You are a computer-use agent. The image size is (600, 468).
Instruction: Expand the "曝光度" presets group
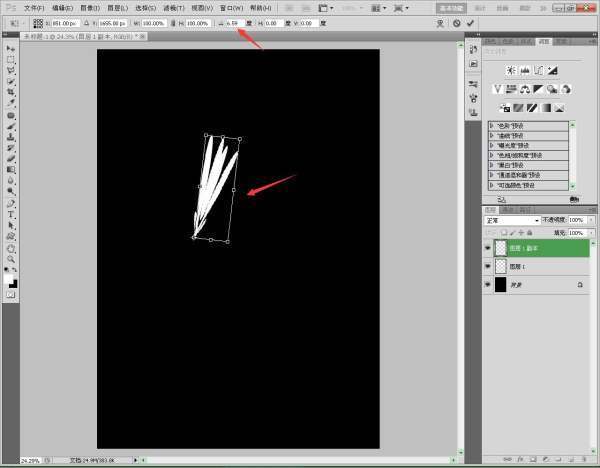492,145
